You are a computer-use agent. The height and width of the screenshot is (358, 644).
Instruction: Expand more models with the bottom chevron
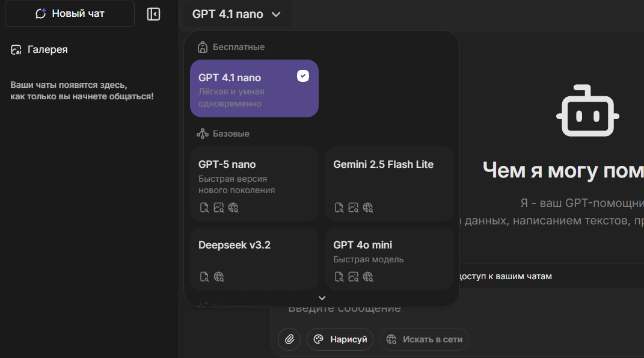(x=322, y=298)
